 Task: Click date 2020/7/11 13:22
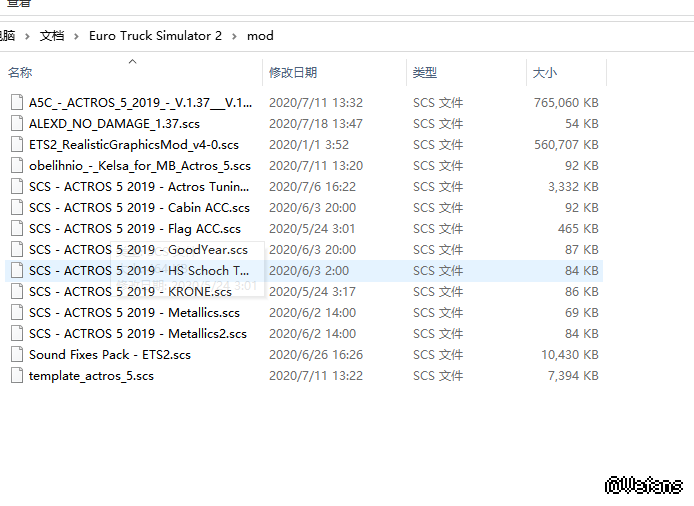coord(316,376)
